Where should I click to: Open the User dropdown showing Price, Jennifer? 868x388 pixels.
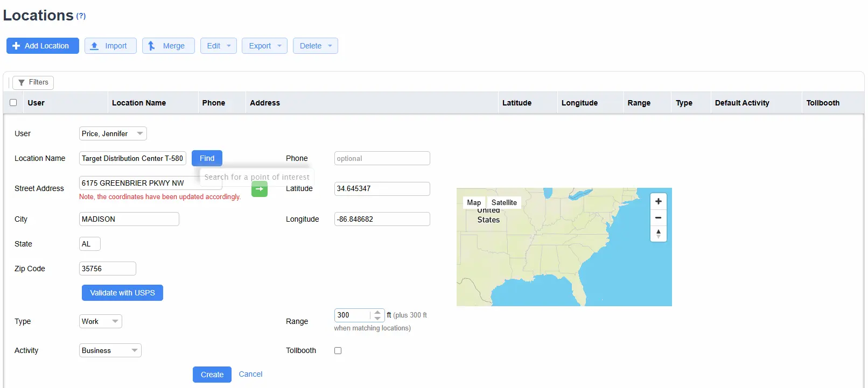point(113,133)
